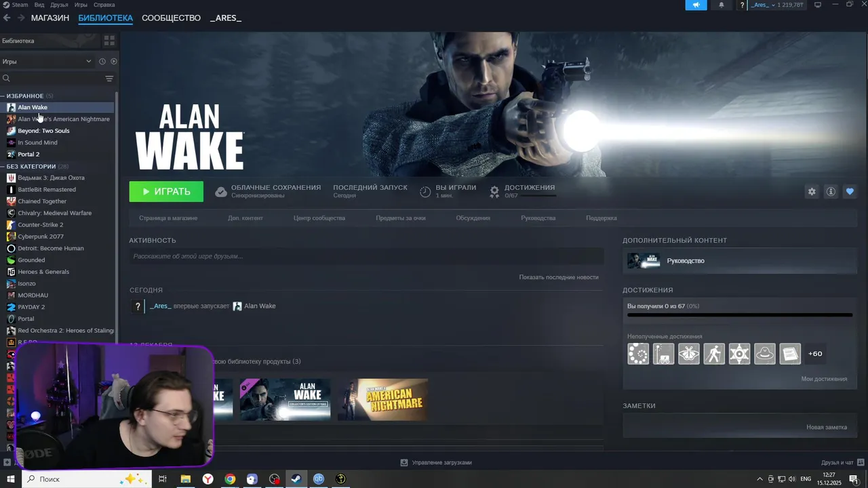Open the Windows Start menu
The height and width of the screenshot is (488, 868).
tap(10, 479)
